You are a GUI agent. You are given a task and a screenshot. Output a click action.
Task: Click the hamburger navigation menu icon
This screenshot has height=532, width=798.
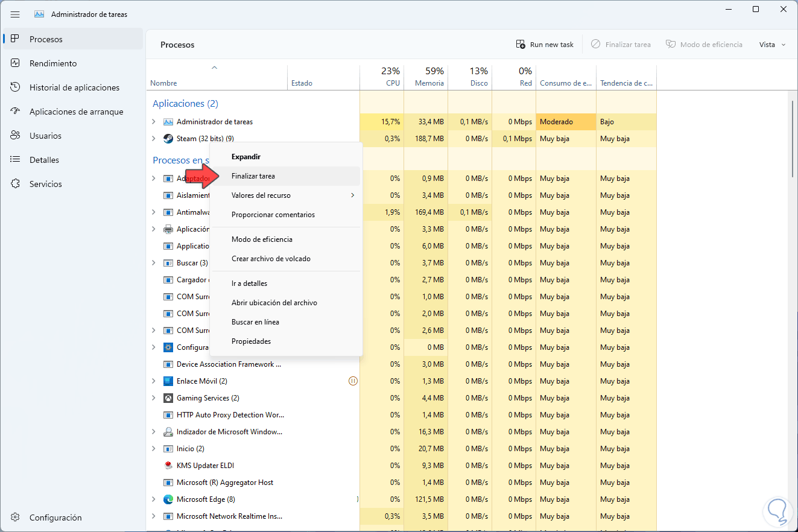15,14
